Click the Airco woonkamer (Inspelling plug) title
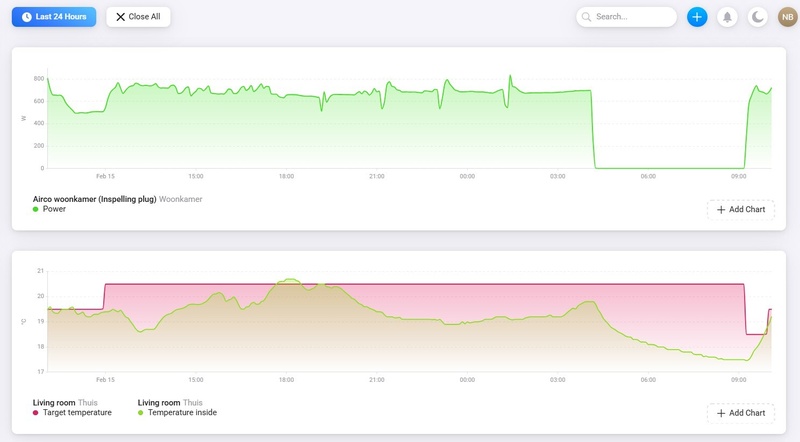 click(94, 199)
